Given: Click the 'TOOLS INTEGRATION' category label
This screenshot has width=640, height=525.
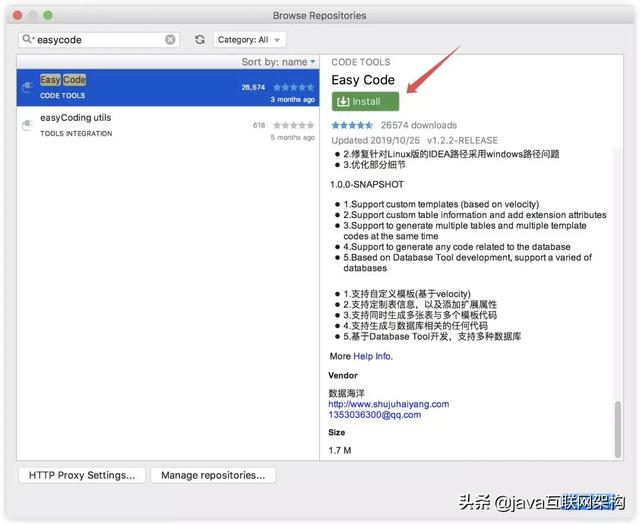Looking at the screenshot, I should coord(76,133).
